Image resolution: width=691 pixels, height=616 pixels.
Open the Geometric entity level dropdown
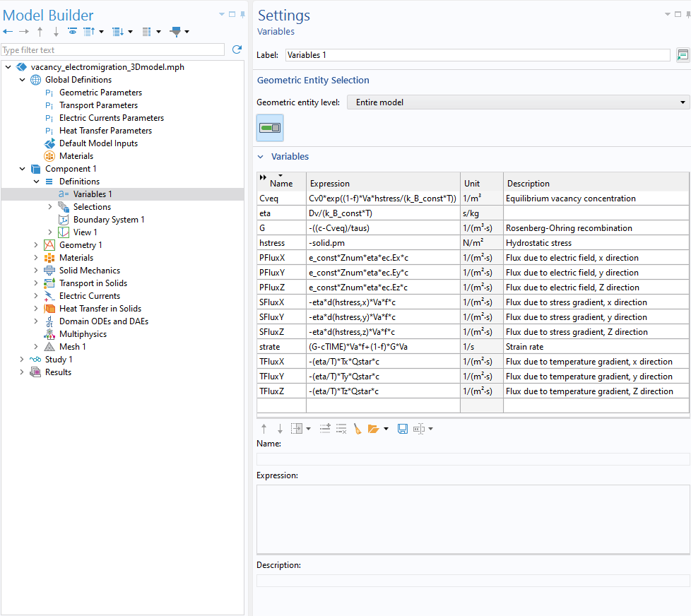pyautogui.click(x=518, y=102)
